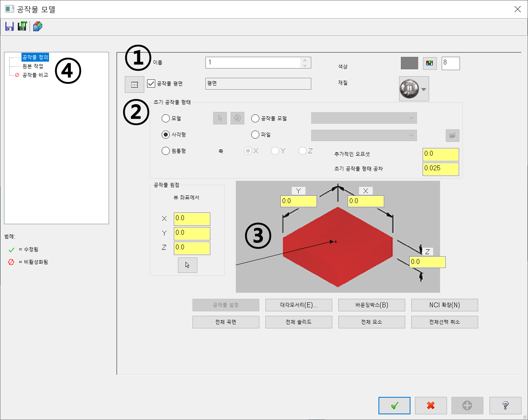This screenshot has width=528, height=420.
Task: Click the model select arrow icon
Action: (x=220, y=118)
